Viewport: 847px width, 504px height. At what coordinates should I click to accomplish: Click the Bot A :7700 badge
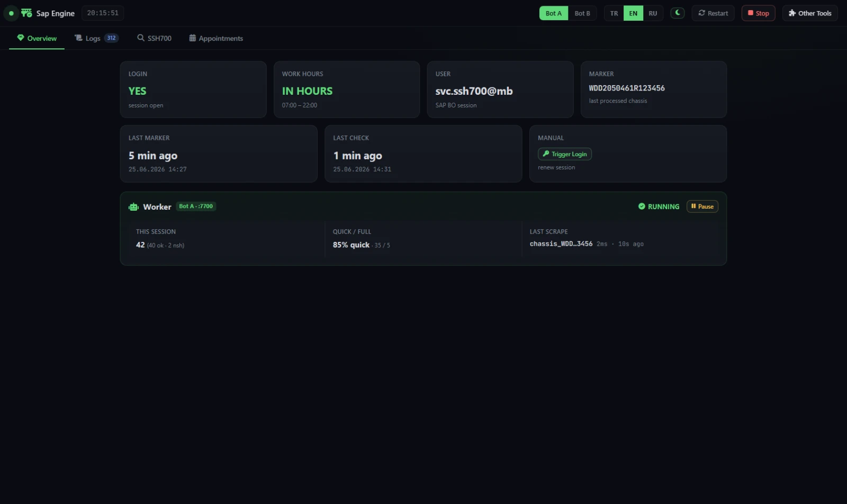coord(196,206)
